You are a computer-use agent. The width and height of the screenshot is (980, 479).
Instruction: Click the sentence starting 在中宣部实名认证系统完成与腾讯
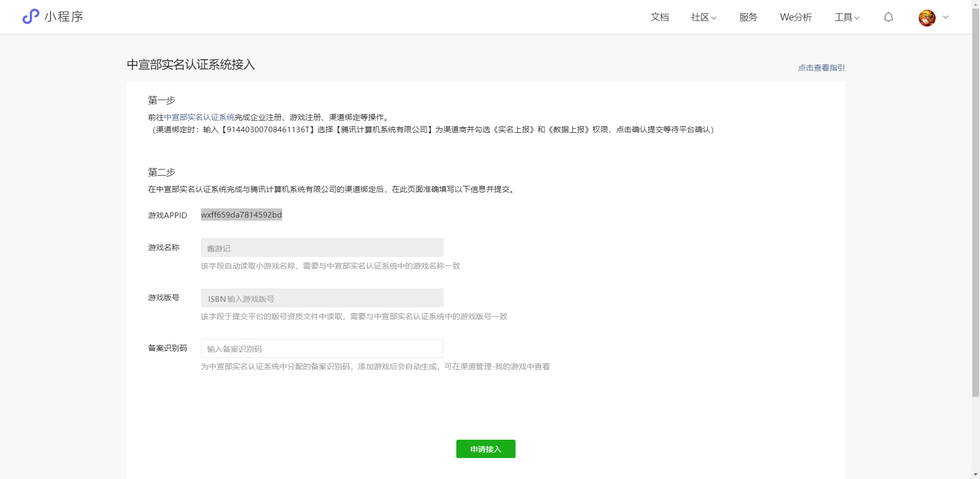coord(332,189)
